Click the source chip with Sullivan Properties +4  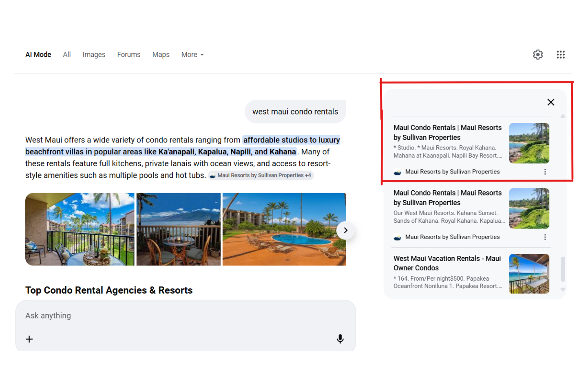[261, 176]
